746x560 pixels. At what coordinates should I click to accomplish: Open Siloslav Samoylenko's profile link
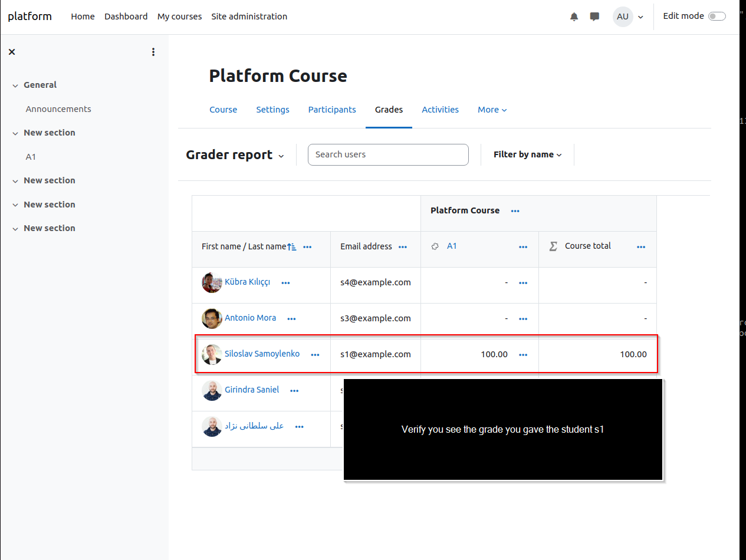tap(262, 354)
